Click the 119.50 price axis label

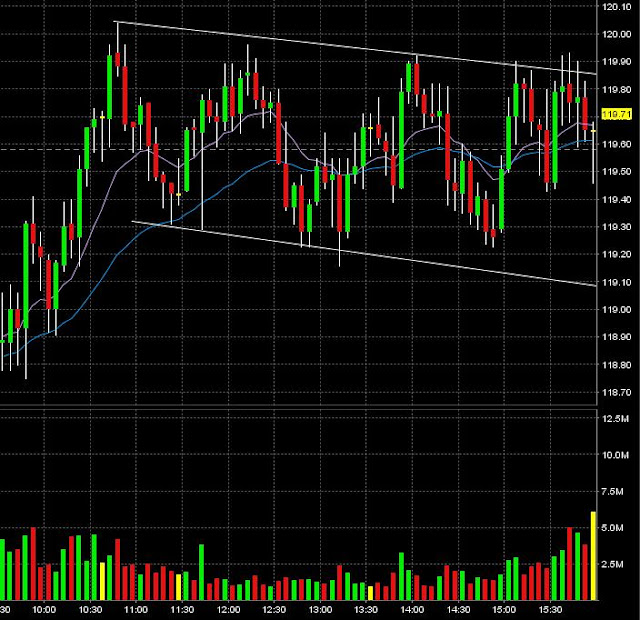[616, 171]
